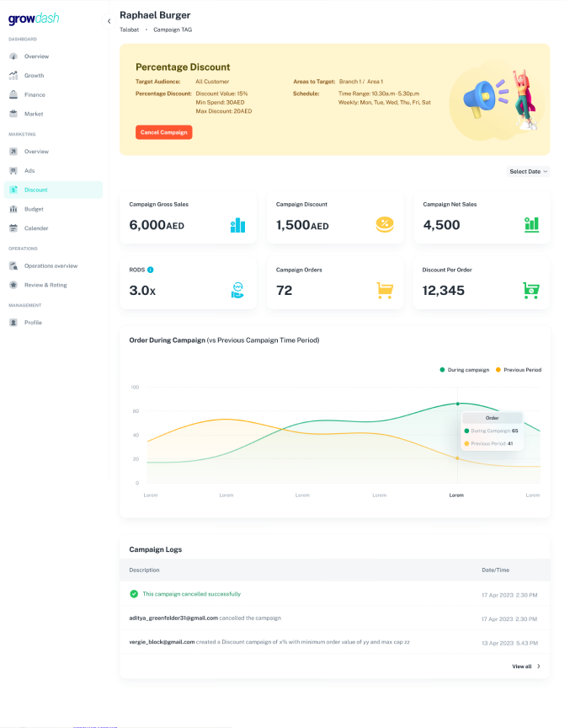Click the Campaign TAG breadcrumb
Image resolution: width=570 pixels, height=728 pixels.
(173, 29)
